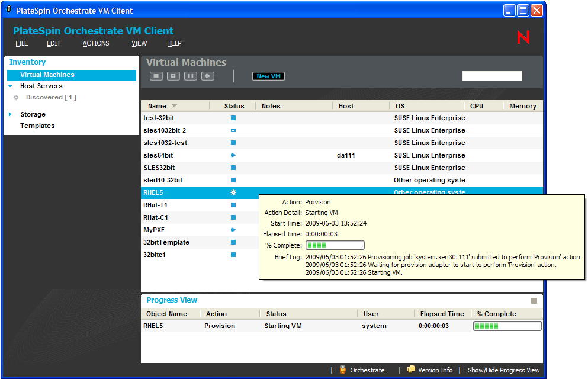Click the application icon in title bar
588x379 pixels.
[9, 9]
